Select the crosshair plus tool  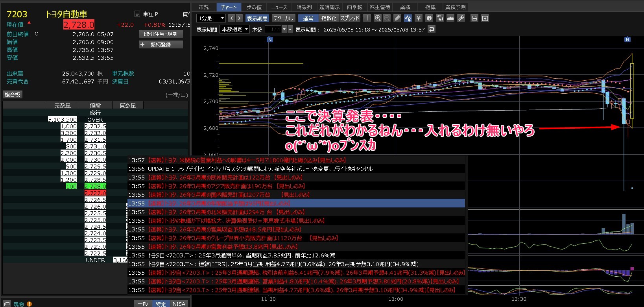tap(367, 18)
